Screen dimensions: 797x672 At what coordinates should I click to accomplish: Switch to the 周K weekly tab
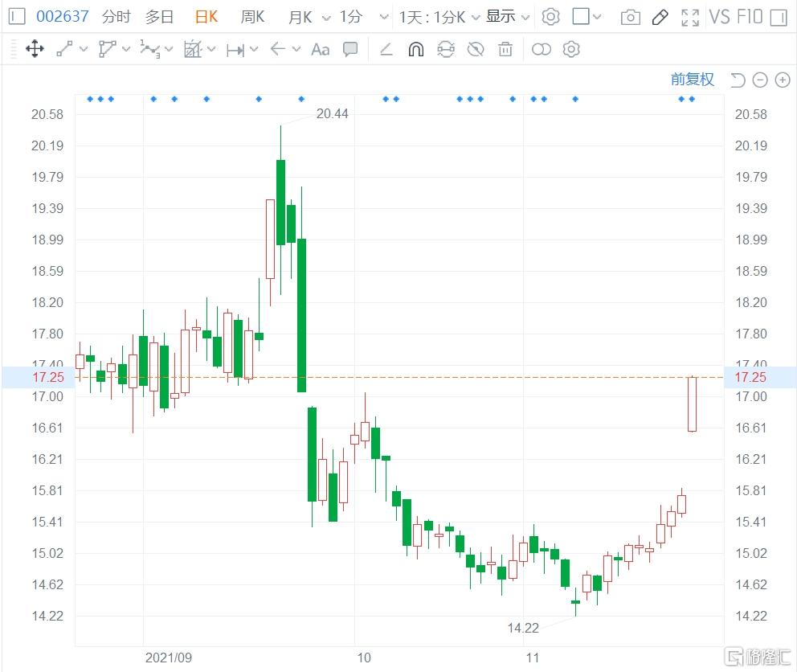[x=252, y=17]
